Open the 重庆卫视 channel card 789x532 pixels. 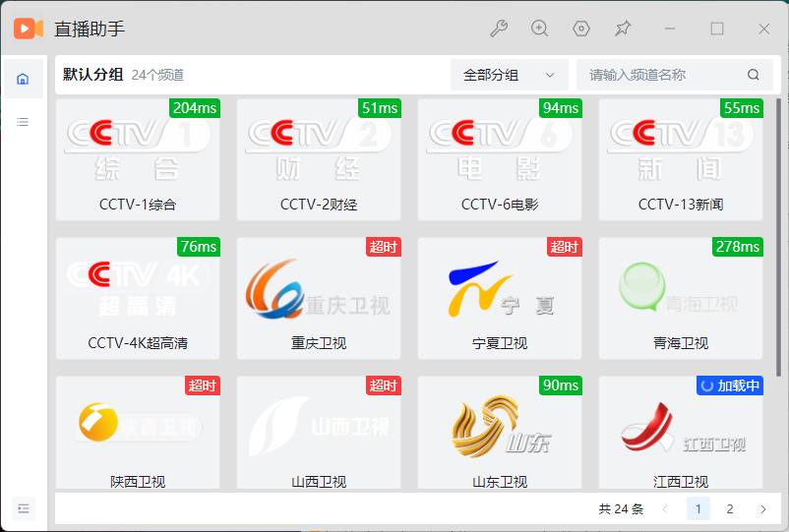pyautogui.click(x=319, y=298)
